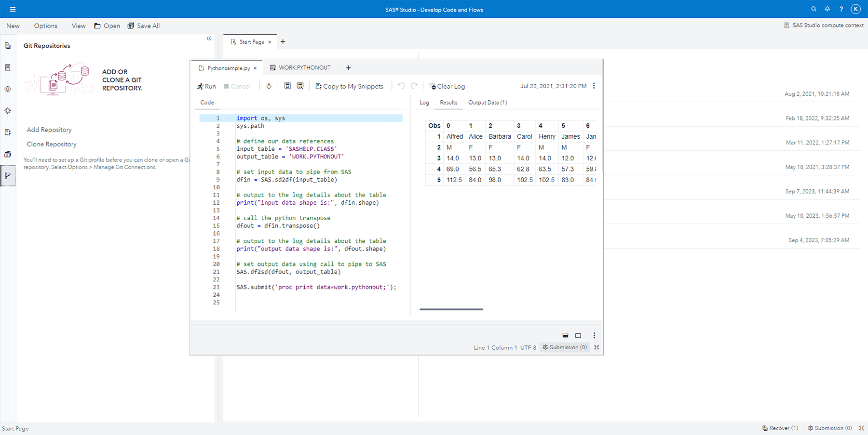Open the Tasks pane in sidebar

point(8,111)
